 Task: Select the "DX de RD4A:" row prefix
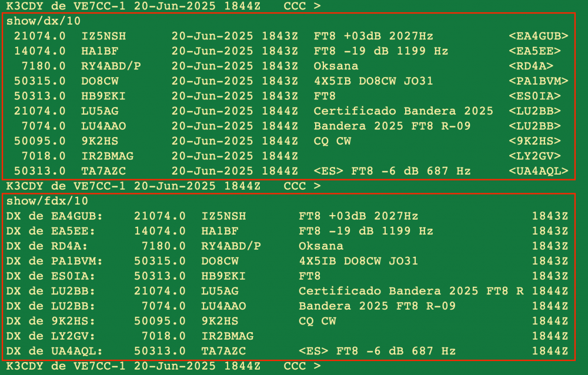pos(47,246)
